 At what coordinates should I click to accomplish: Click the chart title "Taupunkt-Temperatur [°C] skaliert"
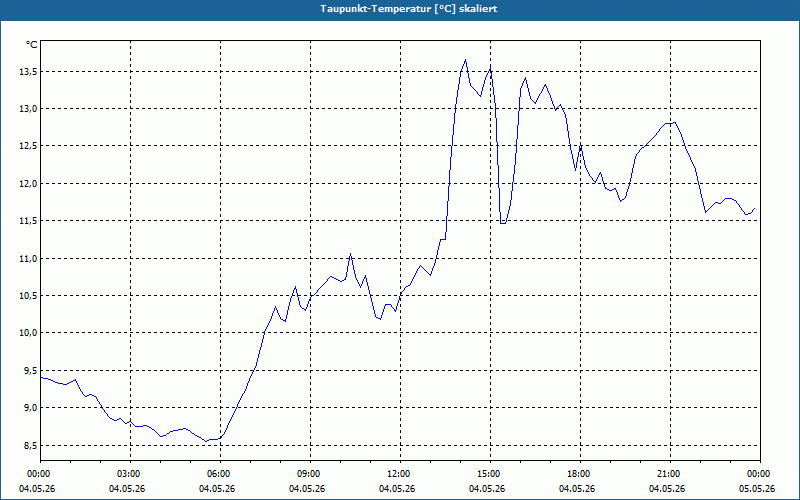click(409, 9)
